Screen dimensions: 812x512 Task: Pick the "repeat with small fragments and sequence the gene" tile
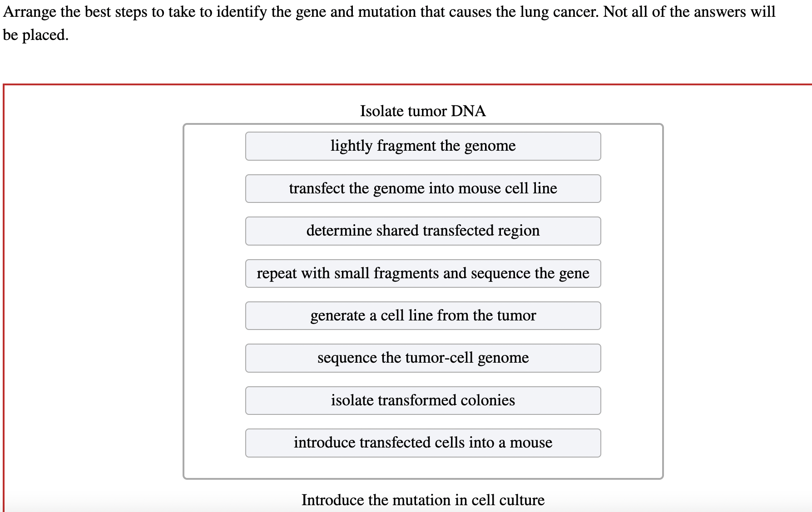tap(423, 273)
